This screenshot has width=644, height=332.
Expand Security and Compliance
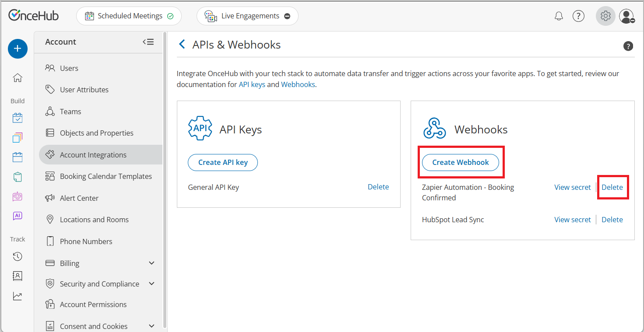151,283
